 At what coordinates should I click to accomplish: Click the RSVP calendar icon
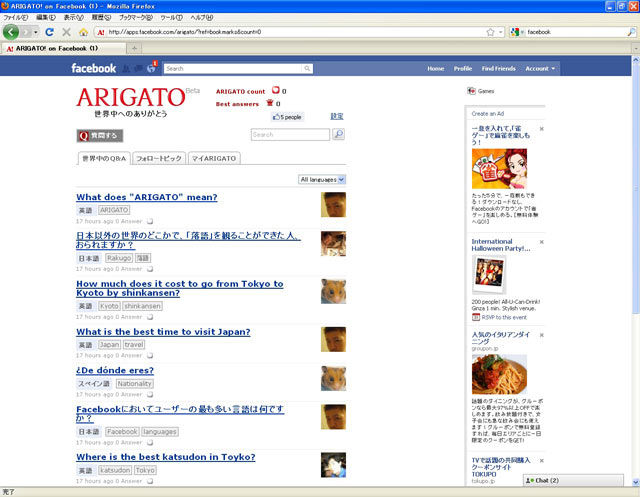476,317
